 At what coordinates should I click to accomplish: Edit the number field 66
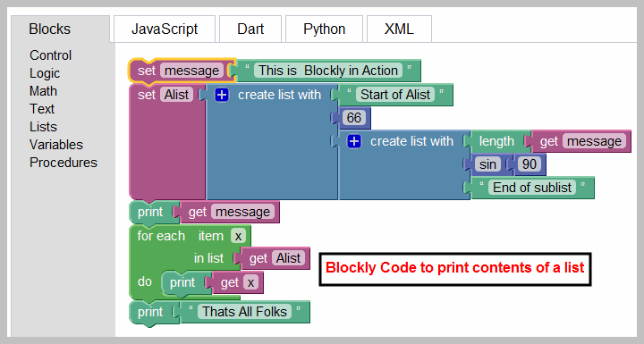tap(354, 118)
